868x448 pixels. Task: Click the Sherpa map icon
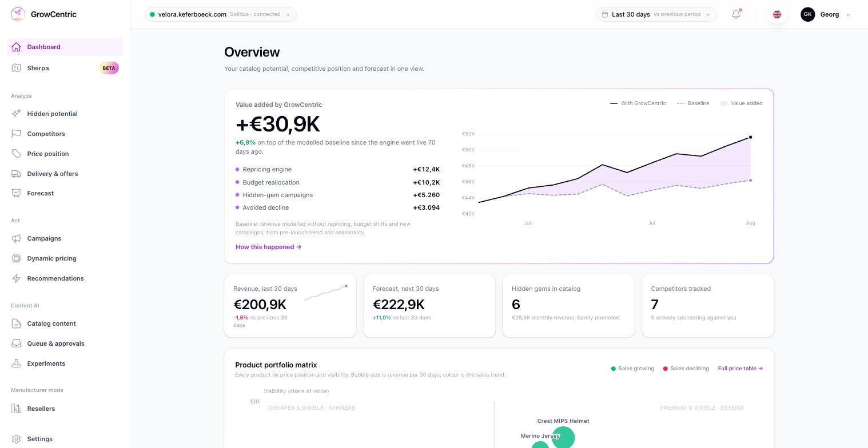(16, 68)
